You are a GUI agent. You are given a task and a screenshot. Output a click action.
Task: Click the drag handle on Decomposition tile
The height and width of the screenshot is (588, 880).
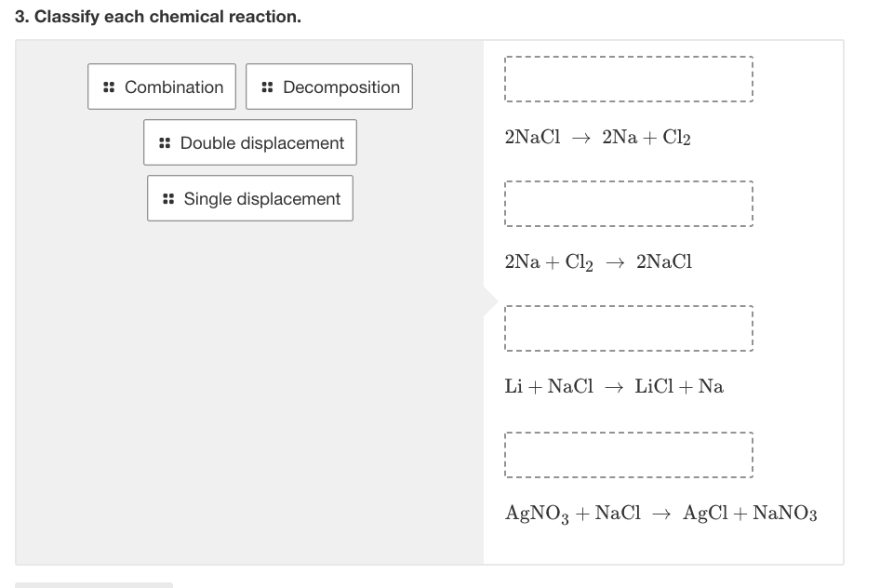(266, 87)
